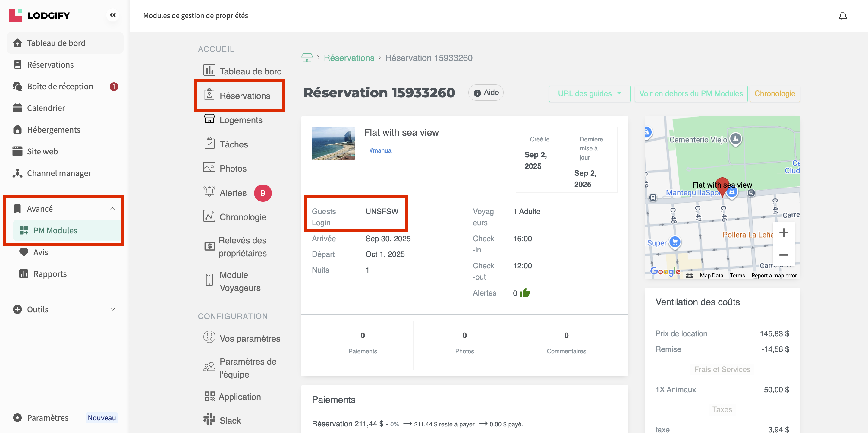Viewport: 868px width, 433px height.
Task: Collapse the Avancé section
Action: click(x=112, y=209)
